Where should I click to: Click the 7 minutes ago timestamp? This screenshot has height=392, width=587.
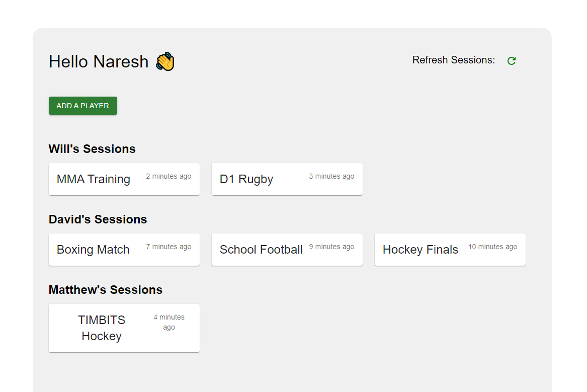tap(169, 247)
